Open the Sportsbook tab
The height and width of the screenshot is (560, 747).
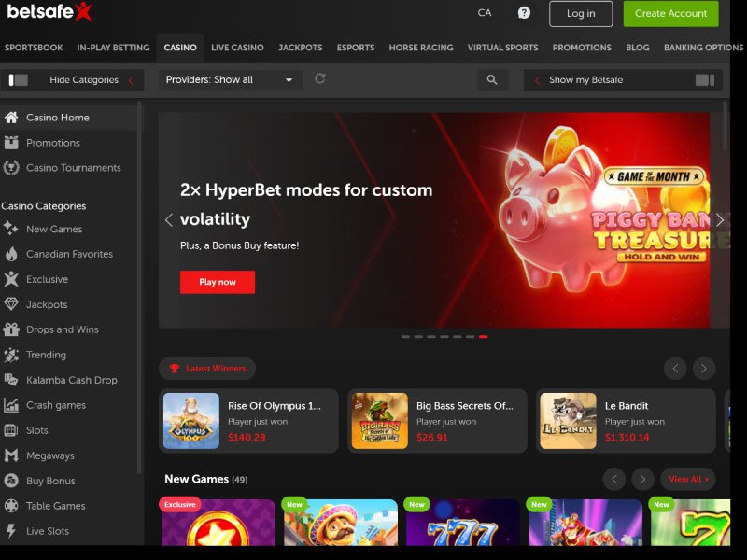point(34,48)
